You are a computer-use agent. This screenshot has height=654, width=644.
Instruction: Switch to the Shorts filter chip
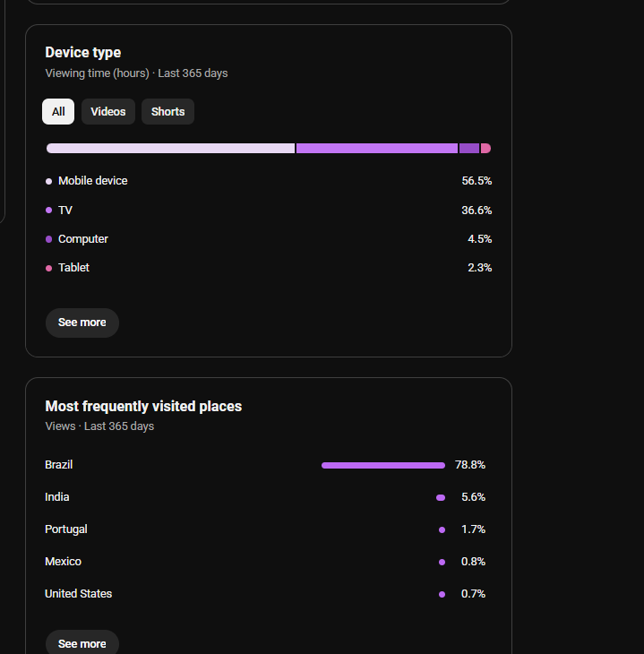167,111
